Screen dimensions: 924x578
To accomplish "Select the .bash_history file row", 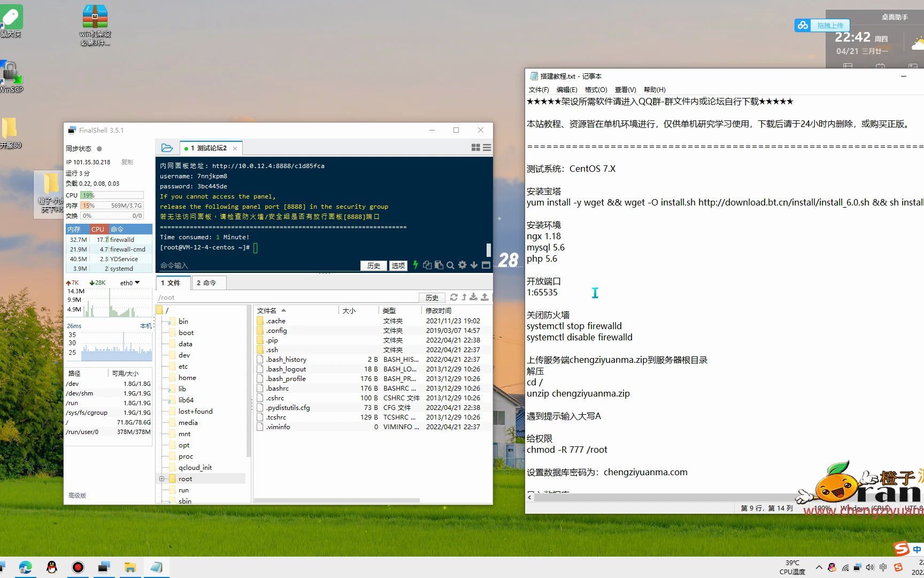I will (x=372, y=360).
